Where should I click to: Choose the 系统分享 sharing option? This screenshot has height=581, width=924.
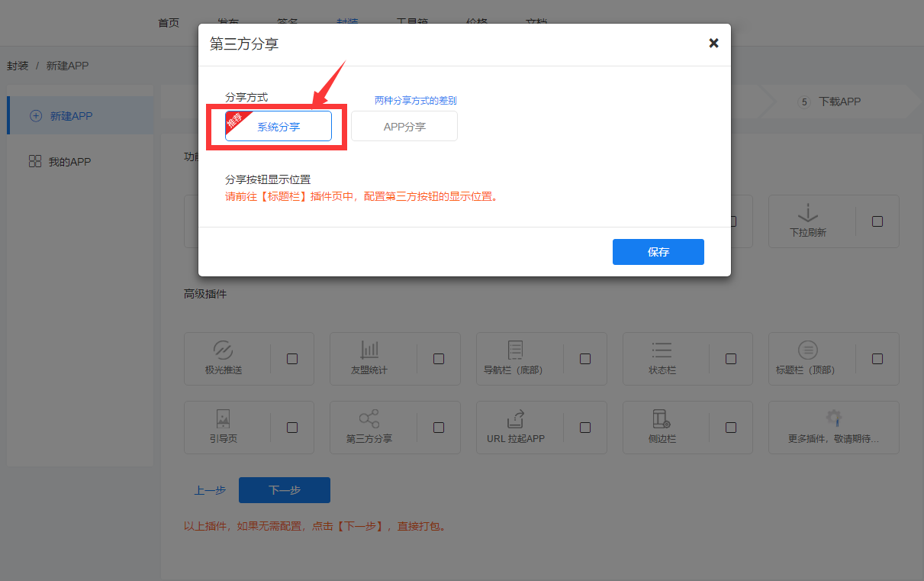pyautogui.click(x=278, y=127)
